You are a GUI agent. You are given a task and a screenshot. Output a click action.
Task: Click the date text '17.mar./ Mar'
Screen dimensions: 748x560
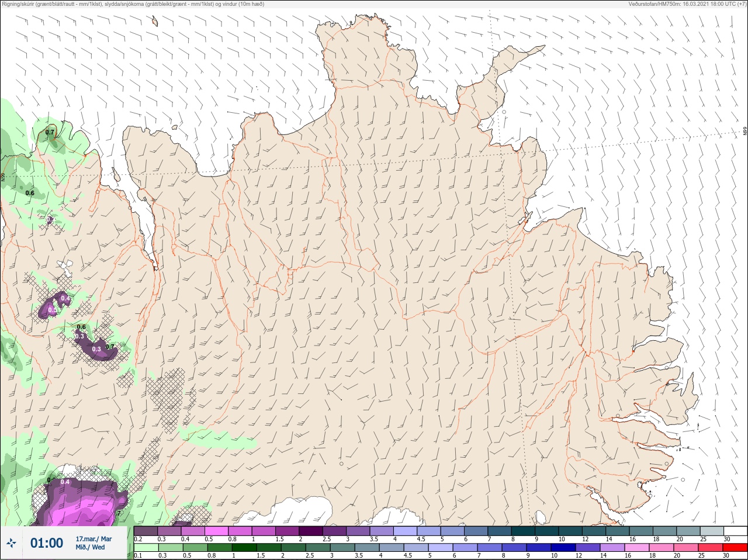click(x=93, y=539)
